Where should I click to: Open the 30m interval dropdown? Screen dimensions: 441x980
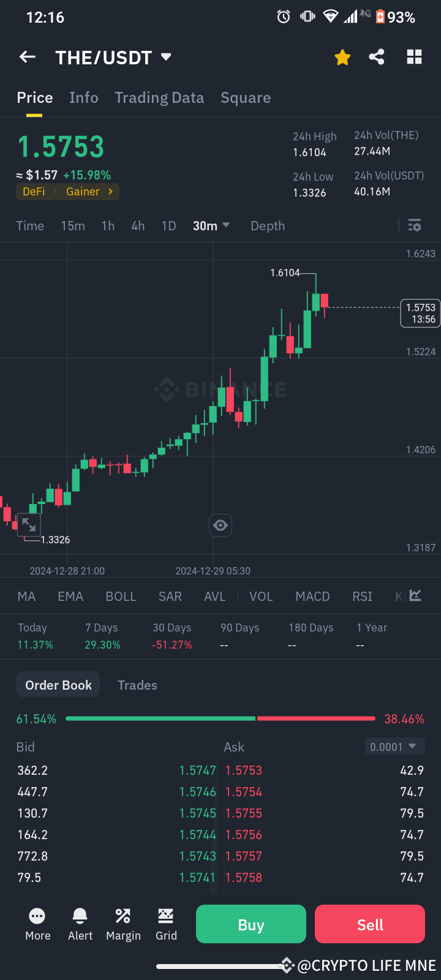[x=211, y=225]
